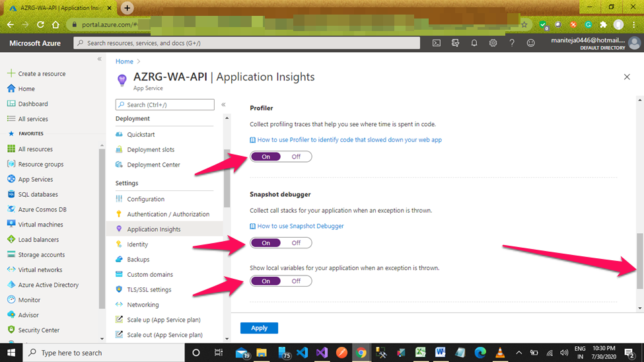Screen dimensions: 644x362
Task: Open Windows Start menu
Action: pos(11,353)
